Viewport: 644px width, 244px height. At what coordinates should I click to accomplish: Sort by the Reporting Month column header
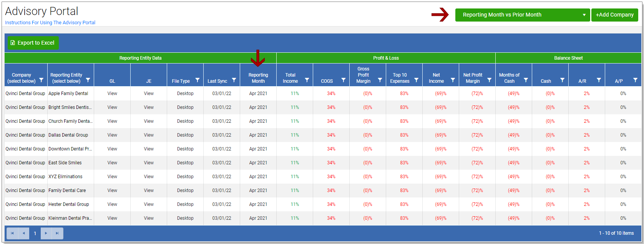258,78
